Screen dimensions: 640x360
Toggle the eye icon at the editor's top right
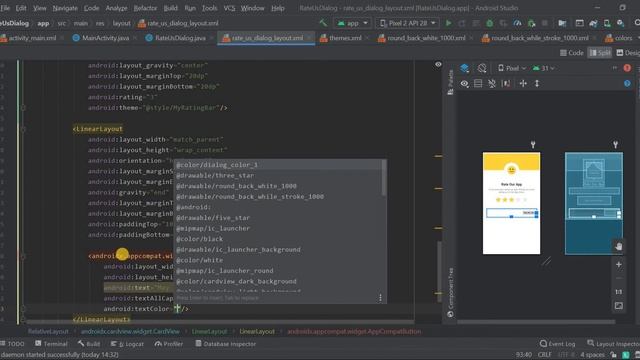click(x=438, y=64)
